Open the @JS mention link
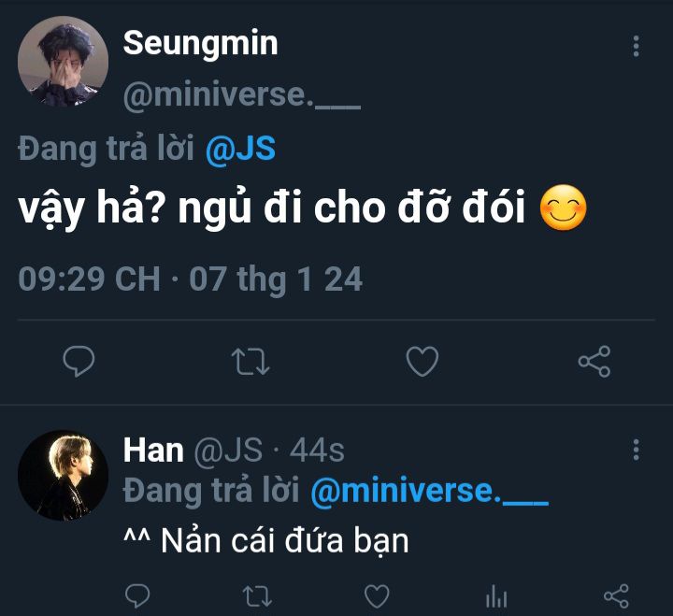This screenshot has height=616, width=673. coord(240,150)
